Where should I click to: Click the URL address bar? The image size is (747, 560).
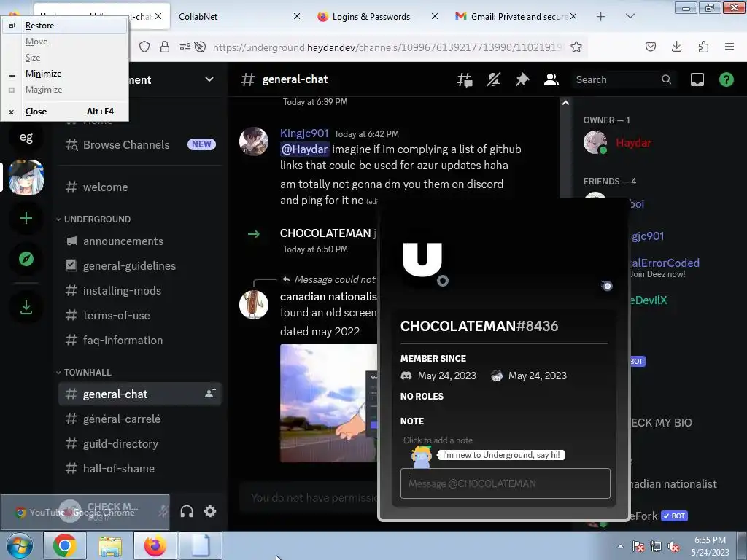click(387, 47)
